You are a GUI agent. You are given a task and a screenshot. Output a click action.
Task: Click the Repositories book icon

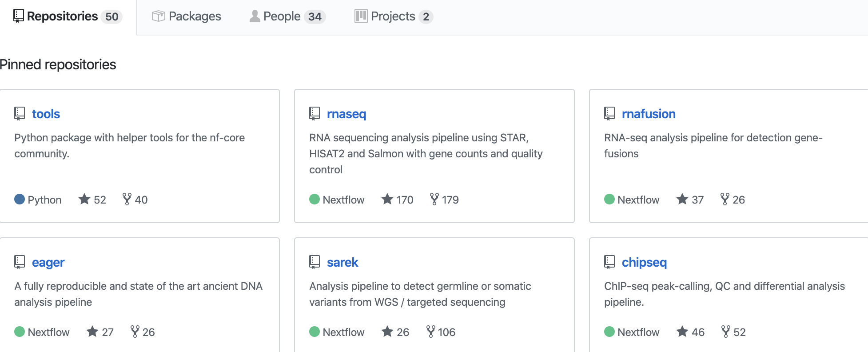pos(18,16)
